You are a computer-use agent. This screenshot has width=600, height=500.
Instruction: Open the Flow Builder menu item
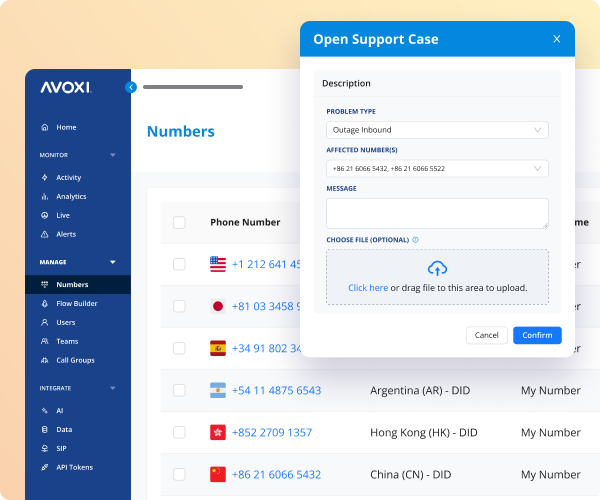pyautogui.click(x=77, y=303)
